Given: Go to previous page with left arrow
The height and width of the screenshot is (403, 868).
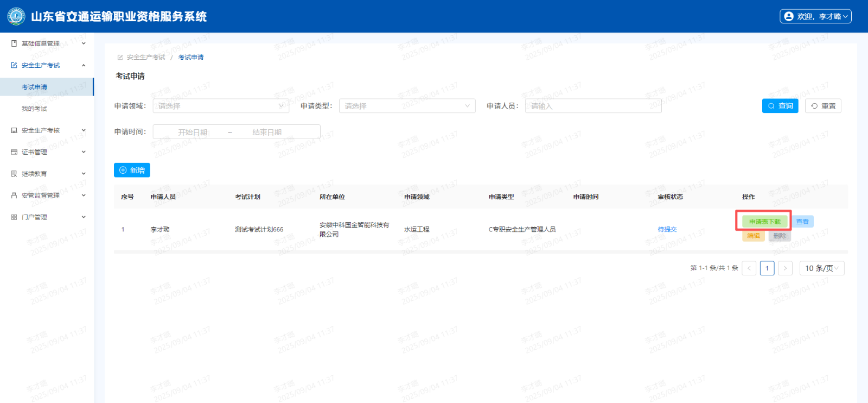Looking at the screenshot, I should 749,268.
